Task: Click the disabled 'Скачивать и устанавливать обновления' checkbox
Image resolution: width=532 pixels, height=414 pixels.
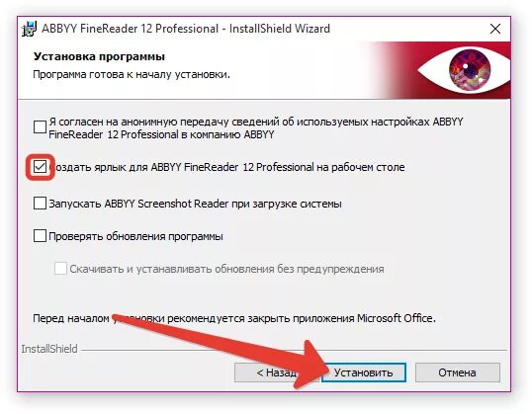Action: (x=60, y=269)
